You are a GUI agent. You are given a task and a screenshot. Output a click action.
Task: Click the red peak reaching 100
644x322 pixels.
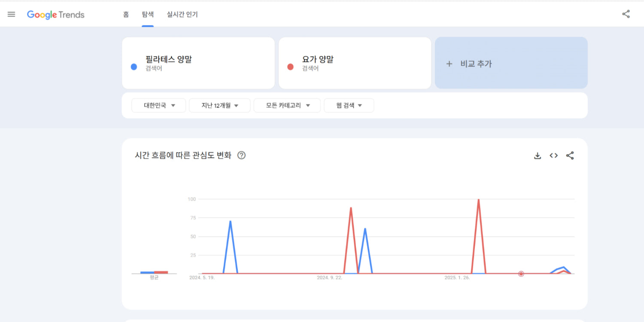478,200
